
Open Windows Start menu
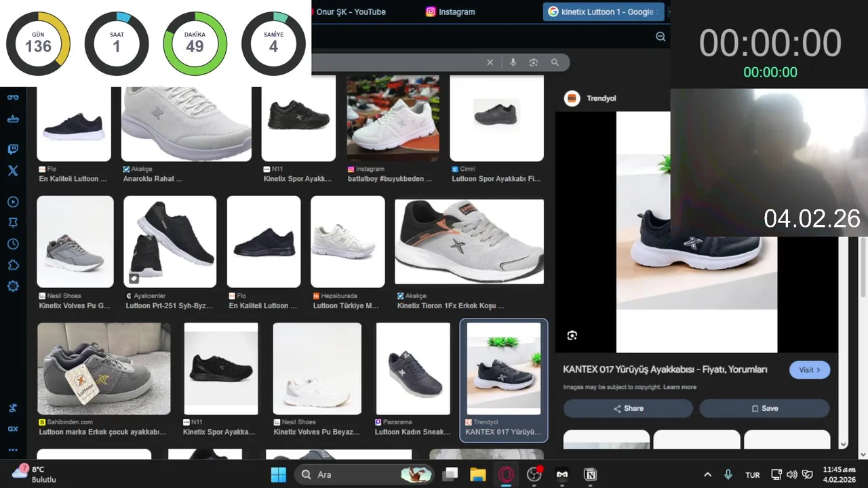click(279, 474)
